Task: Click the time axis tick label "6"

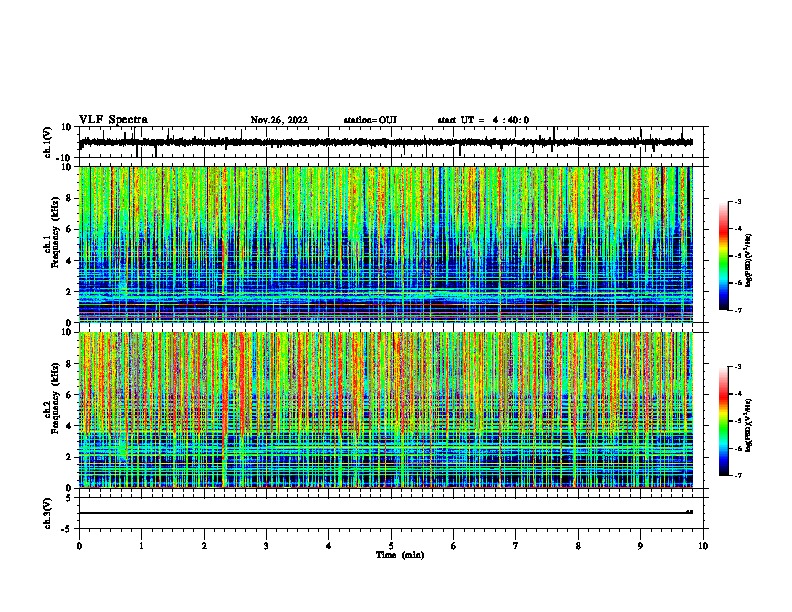Action: point(453,546)
